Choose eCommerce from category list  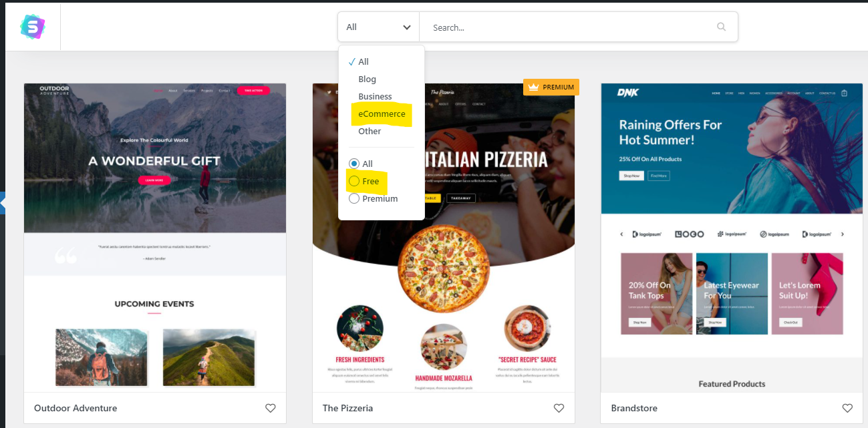coord(382,114)
